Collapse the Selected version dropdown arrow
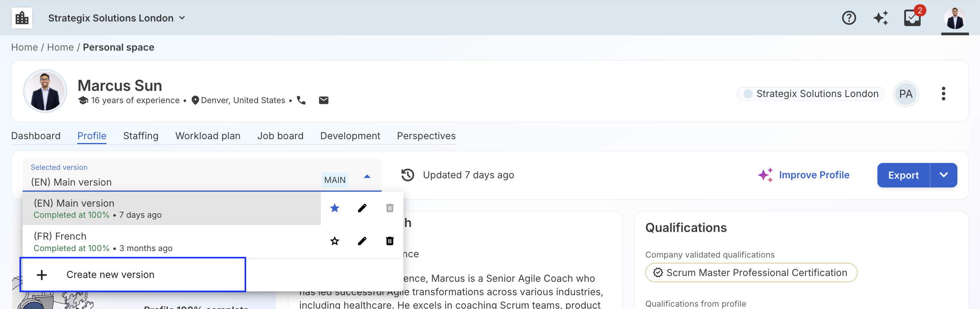 367,177
